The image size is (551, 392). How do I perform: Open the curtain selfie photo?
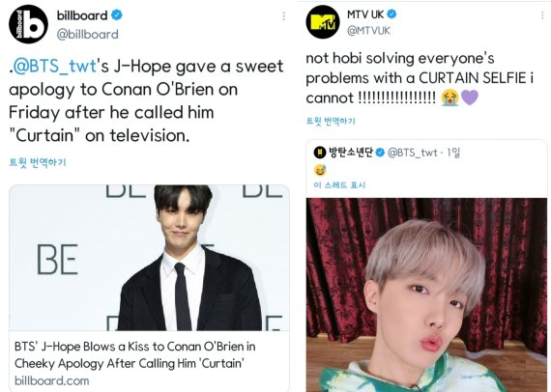(426, 294)
